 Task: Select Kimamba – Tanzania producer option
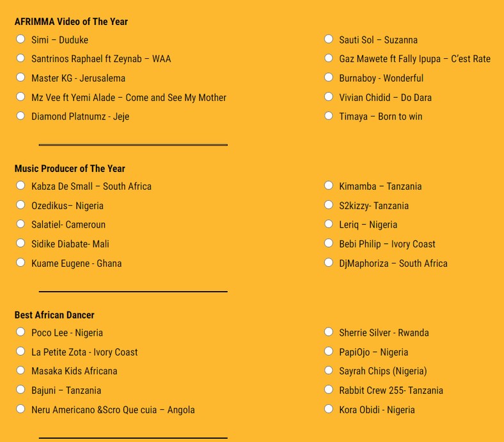(x=329, y=185)
